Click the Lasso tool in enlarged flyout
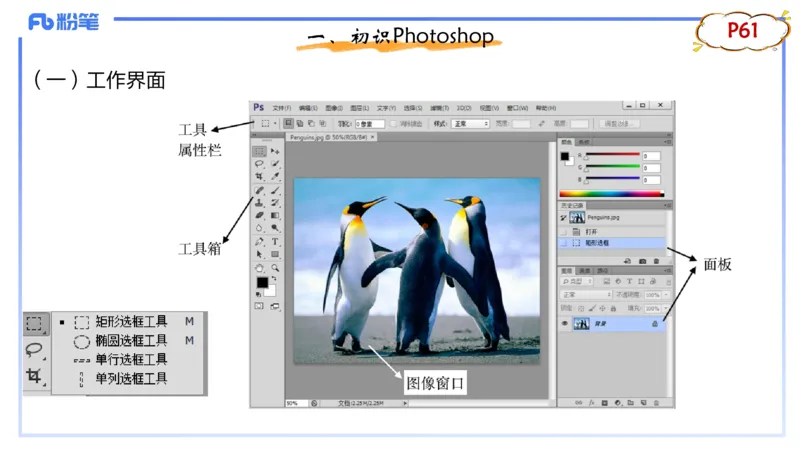Viewport: 800px width, 450px height. pyautogui.click(x=35, y=350)
